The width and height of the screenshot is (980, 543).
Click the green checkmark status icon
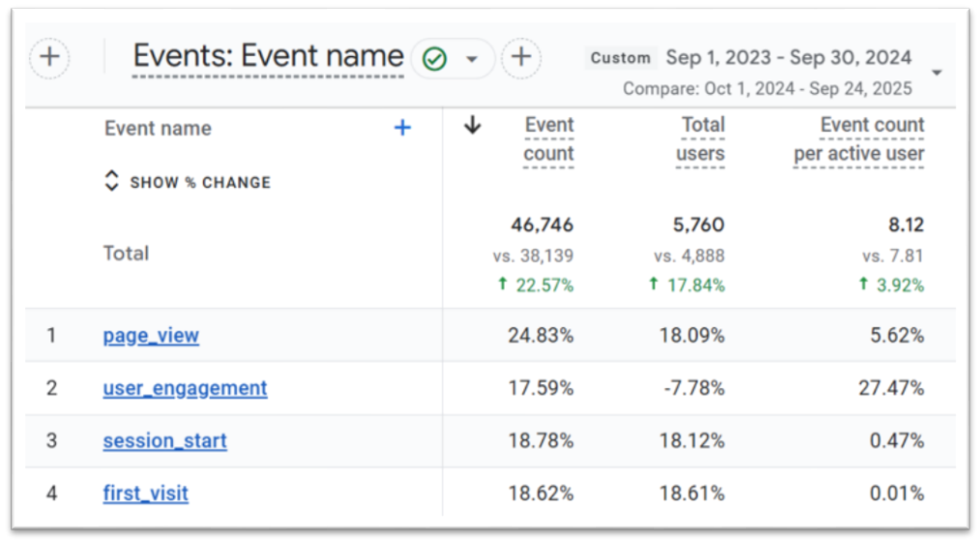pos(435,59)
